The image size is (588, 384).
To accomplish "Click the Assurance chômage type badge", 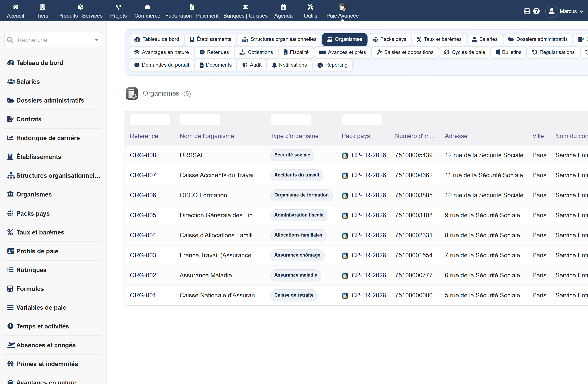I will 297,255.
